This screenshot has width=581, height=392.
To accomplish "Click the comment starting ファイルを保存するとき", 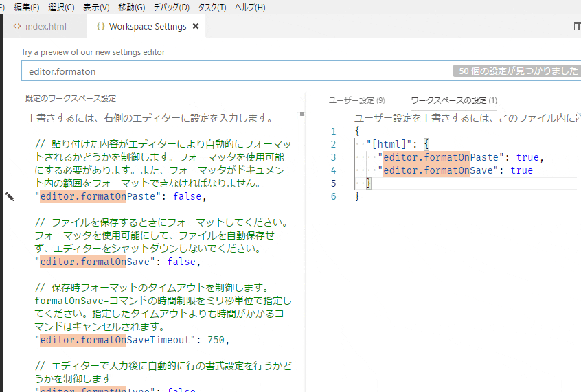I will pos(161,235).
